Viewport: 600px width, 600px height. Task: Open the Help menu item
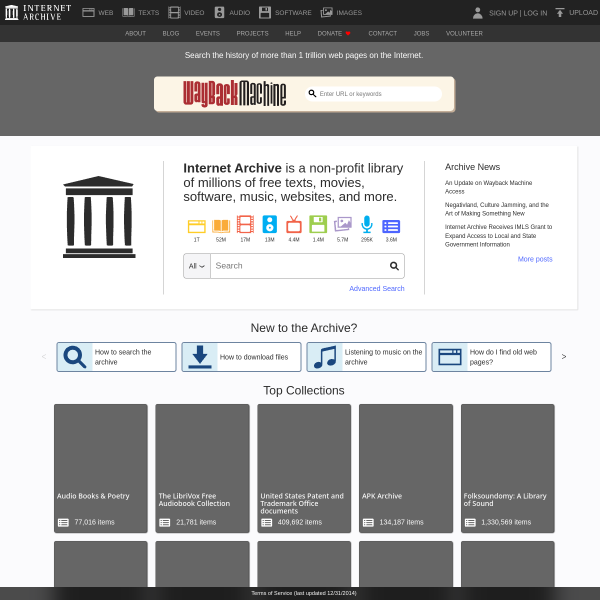293,34
